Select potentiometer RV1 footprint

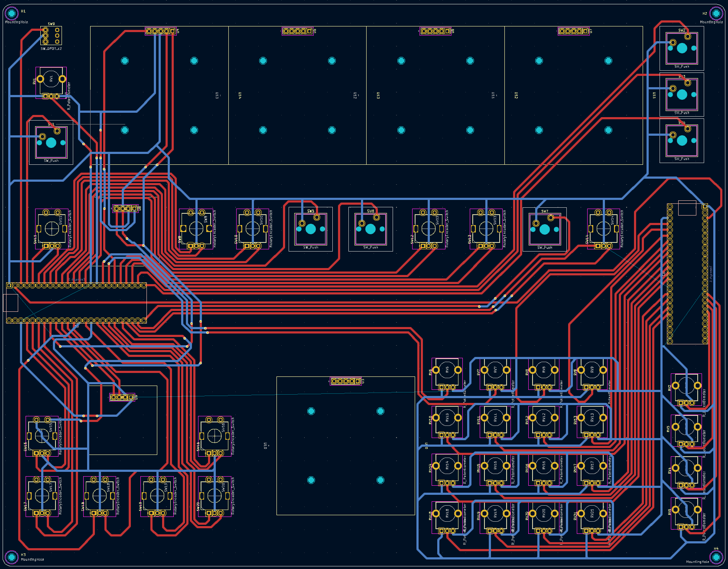tap(51, 83)
